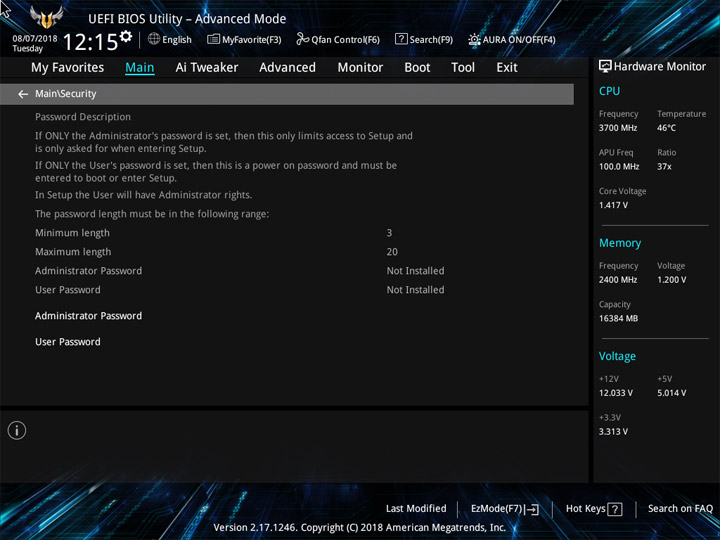Click the 100.0 MHz APU Freq value
Screen dimensions: 720x540
click(x=619, y=167)
